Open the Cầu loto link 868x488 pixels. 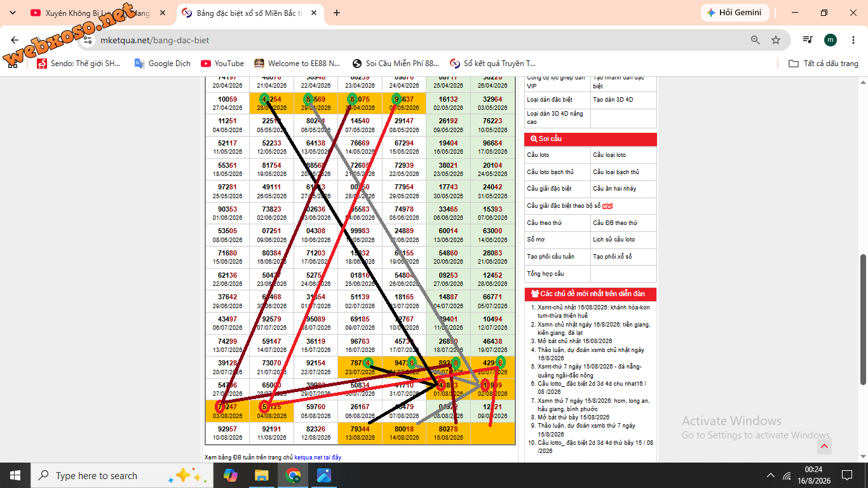[538, 155]
